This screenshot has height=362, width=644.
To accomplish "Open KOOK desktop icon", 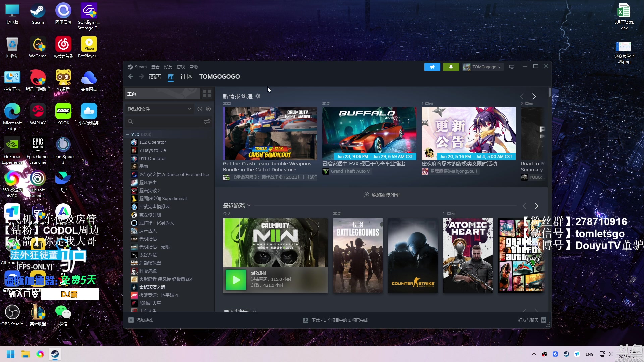I will click(63, 114).
